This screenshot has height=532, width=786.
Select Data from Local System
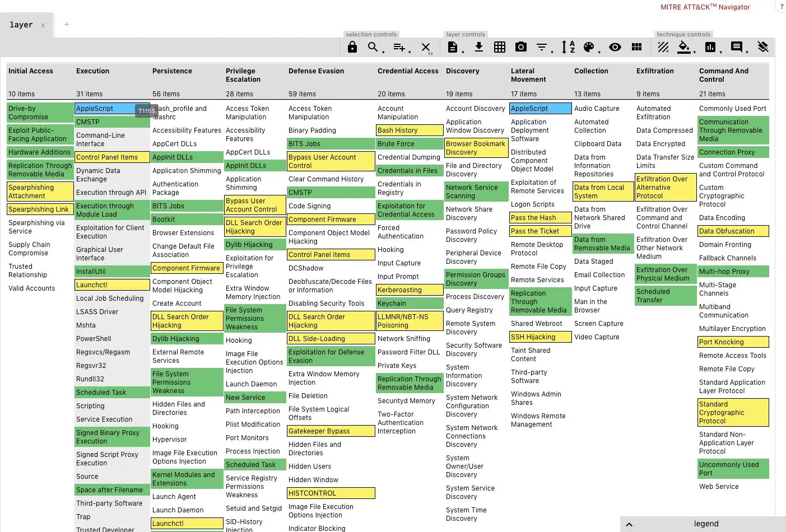[x=603, y=192]
